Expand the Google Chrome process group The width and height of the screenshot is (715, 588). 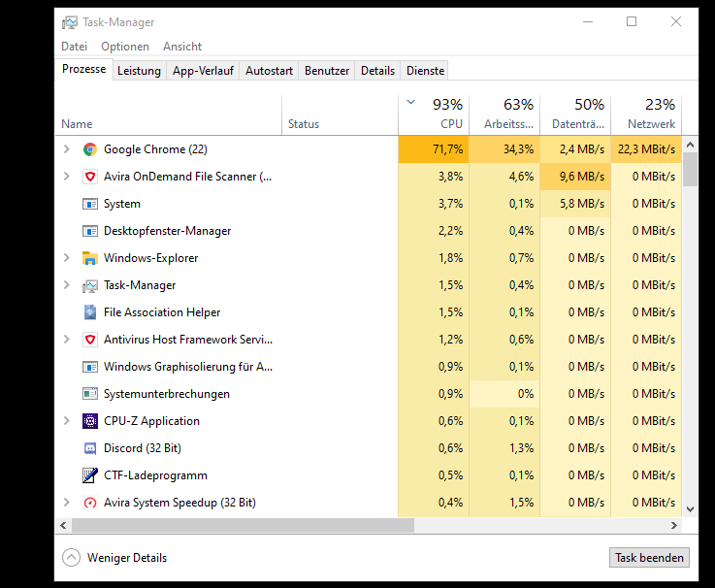pyautogui.click(x=66, y=149)
